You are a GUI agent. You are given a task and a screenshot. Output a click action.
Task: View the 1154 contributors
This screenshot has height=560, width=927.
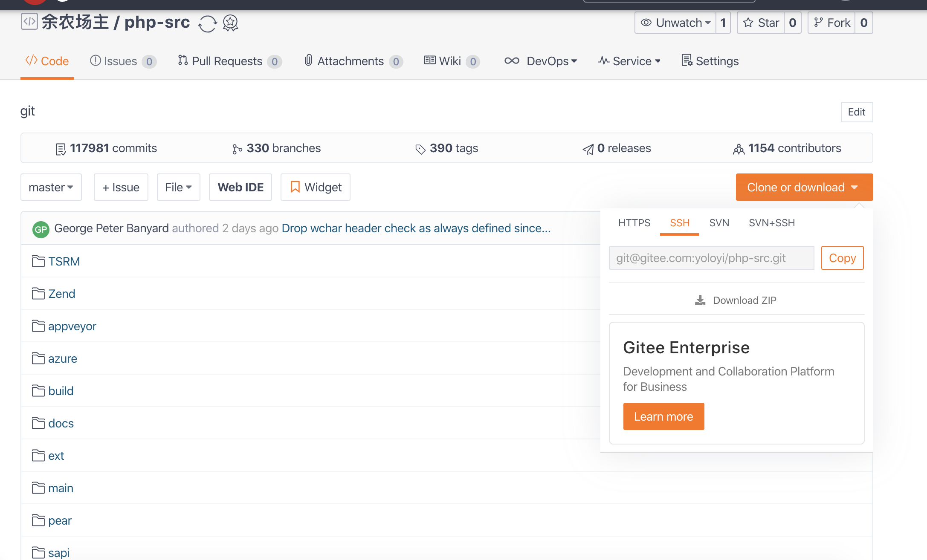pos(787,148)
